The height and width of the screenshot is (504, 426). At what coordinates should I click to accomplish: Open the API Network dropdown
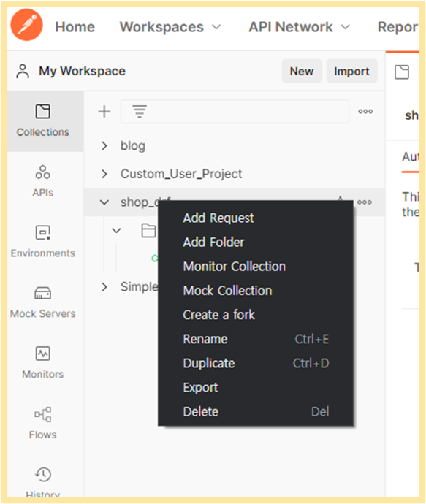tap(300, 27)
